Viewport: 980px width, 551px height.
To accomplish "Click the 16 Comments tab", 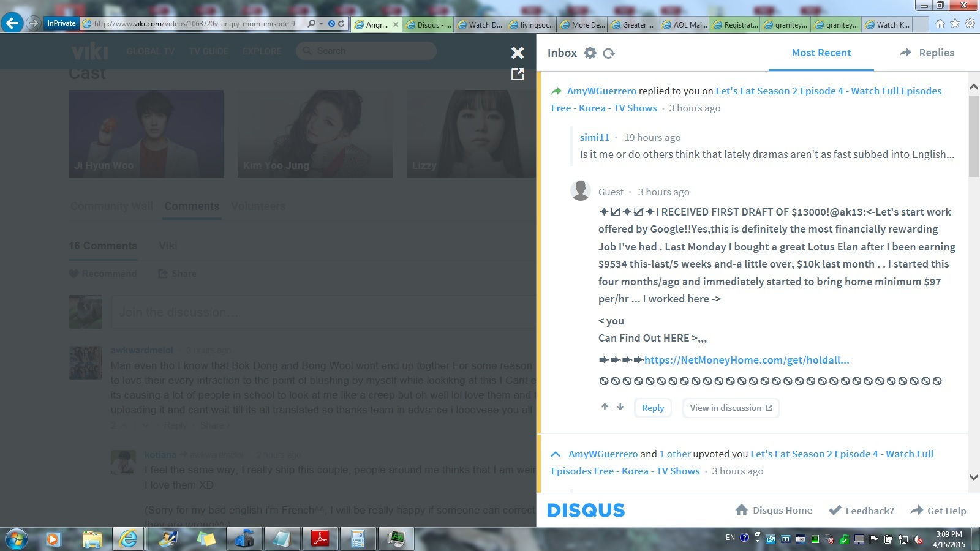I will 103,246.
